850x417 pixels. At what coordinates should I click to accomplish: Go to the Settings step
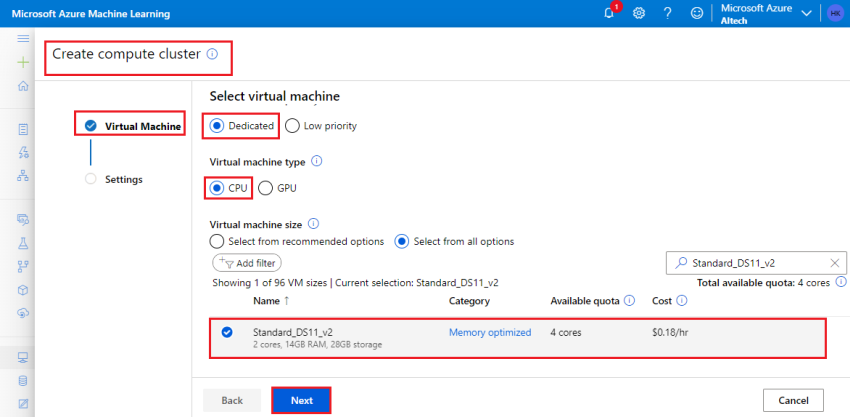[114, 179]
